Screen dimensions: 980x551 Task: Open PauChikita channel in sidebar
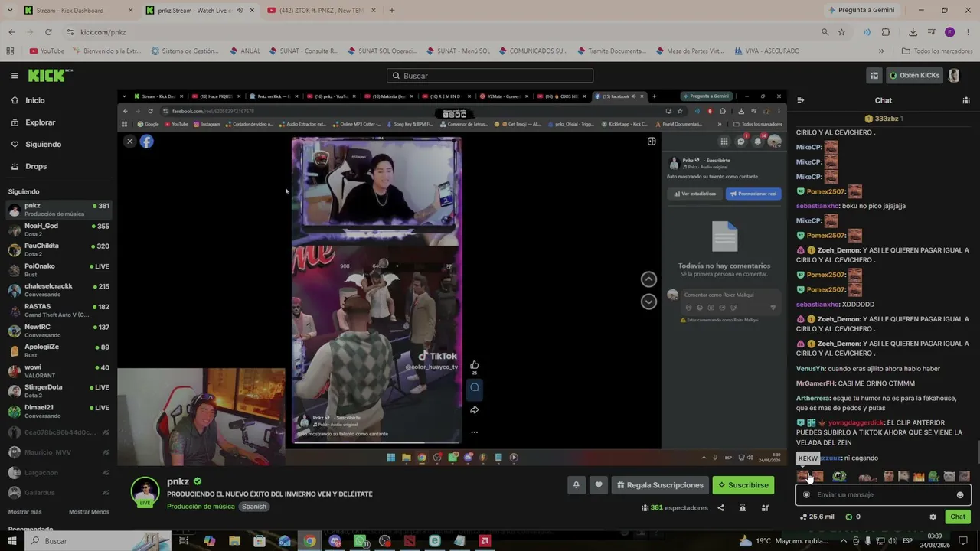click(x=58, y=249)
